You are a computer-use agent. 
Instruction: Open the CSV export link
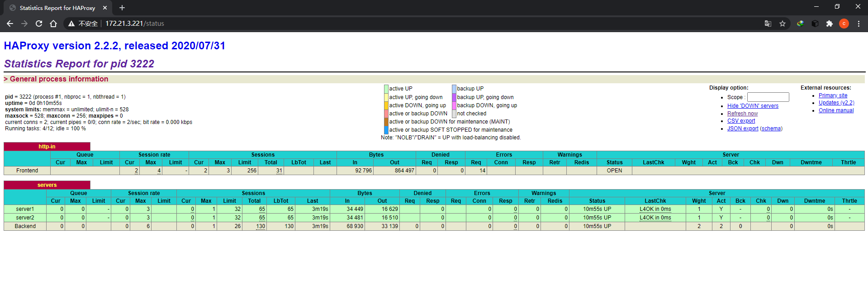[x=741, y=121]
